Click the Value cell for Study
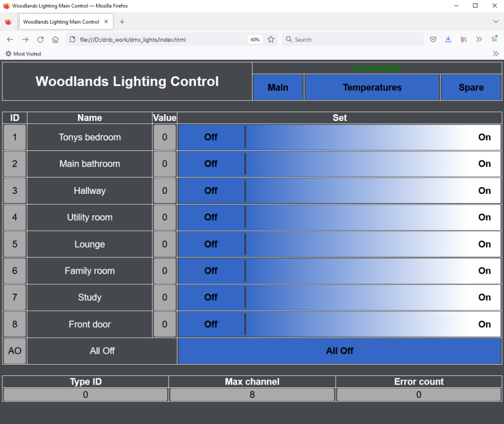 point(164,297)
